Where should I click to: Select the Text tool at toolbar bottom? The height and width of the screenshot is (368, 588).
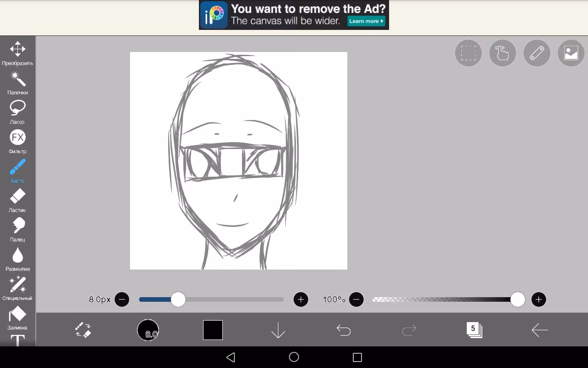coord(17,340)
